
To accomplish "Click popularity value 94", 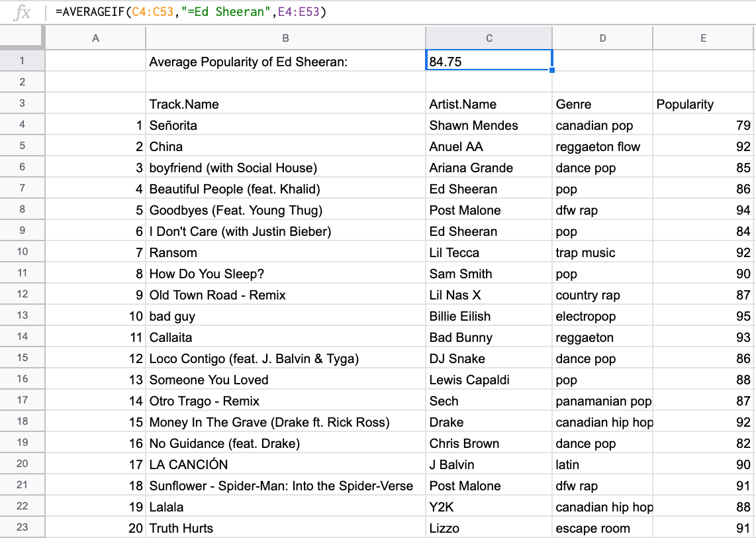I will click(x=703, y=209).
